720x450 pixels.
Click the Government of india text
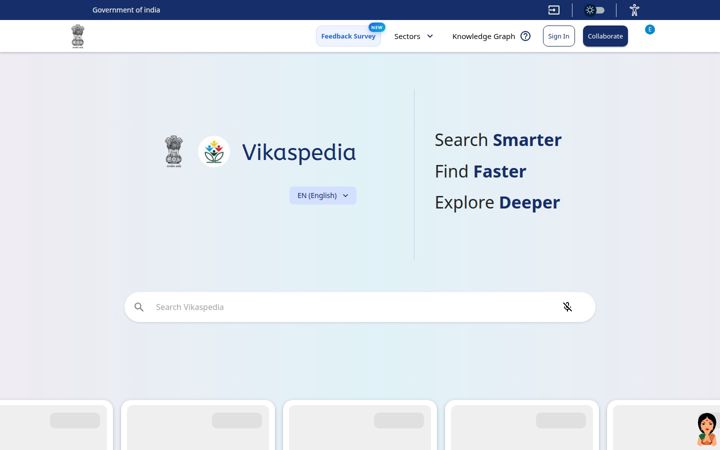(126, 10)
